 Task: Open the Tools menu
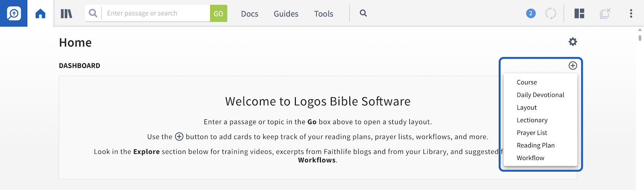(324, 14)
